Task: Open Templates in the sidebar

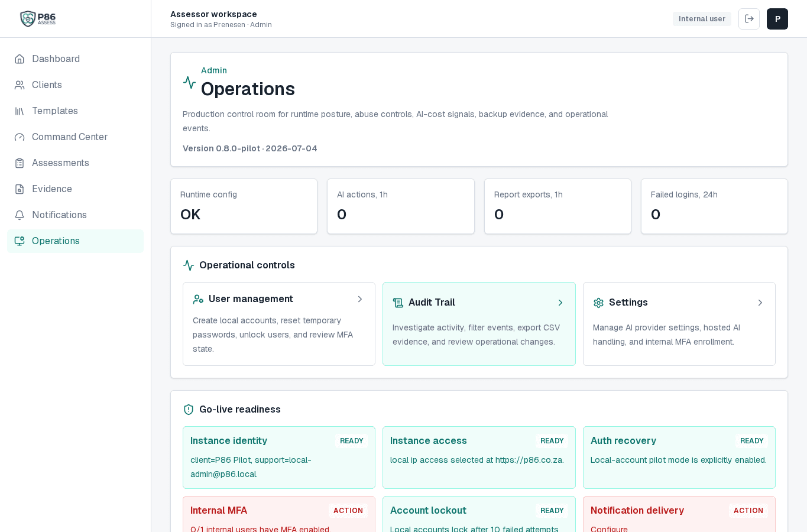Action: (x=75, y=111)
